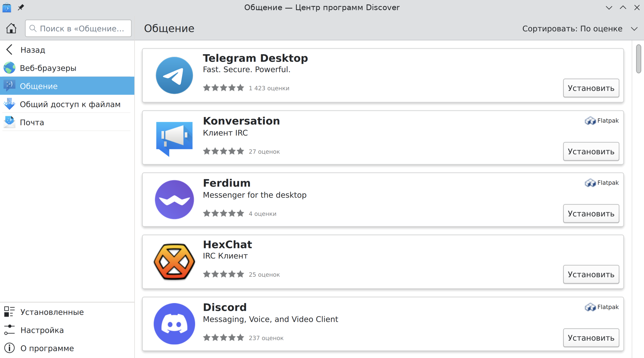This screenshot has width=644, height=358.
Task: Click the search magnifier icon
Action: click(33, 28)
